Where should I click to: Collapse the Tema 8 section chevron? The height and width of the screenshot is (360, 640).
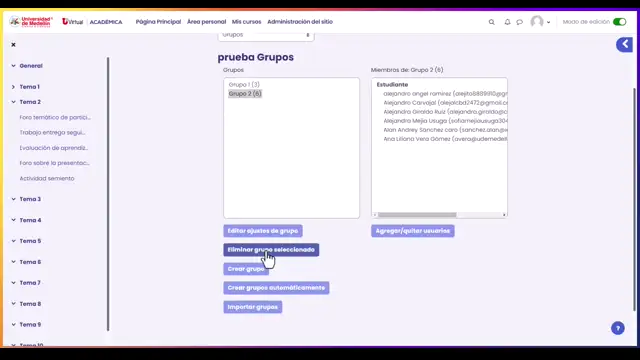13,304
